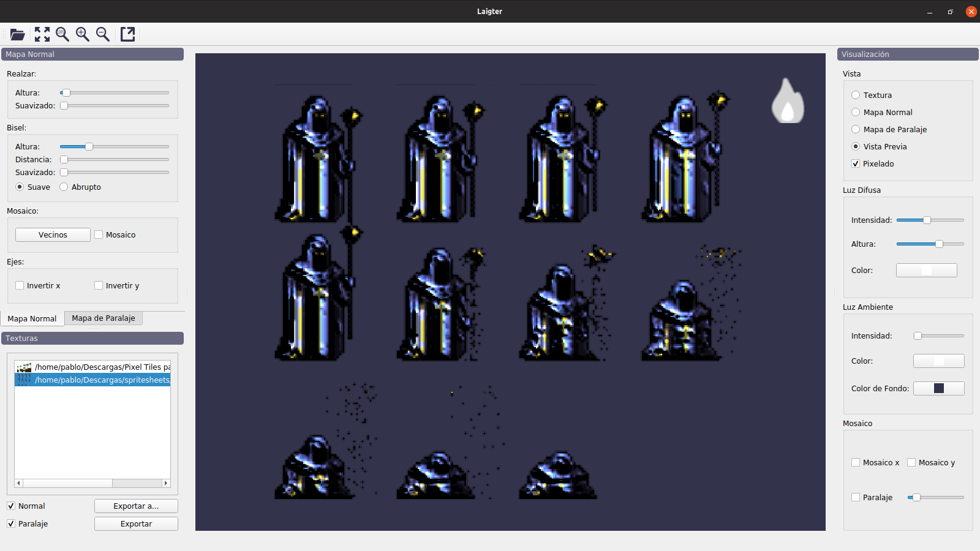Click the texture list left scroll arrow
Image resolution: width=980 pixels, height=551 pixels.
[18, 483]
